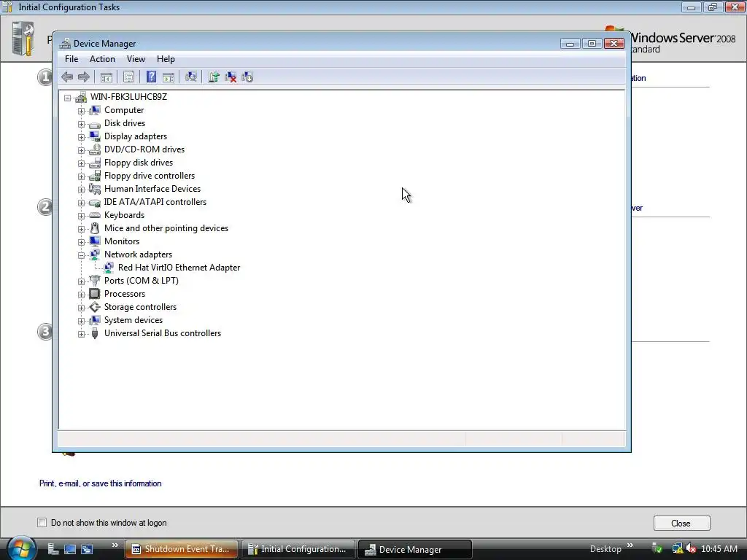Show more quick launch items chevron
The image size is (747, 560).
click(x=115, y=545)
